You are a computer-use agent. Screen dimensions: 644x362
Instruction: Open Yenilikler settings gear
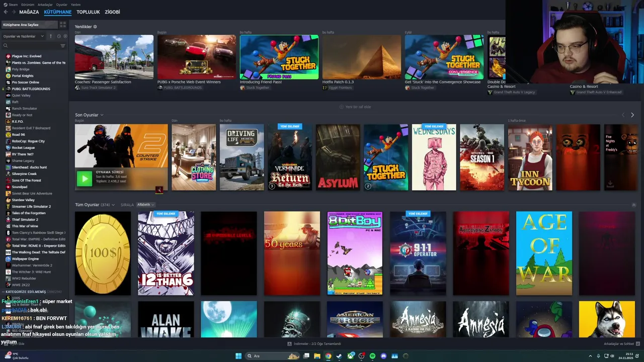click(95, 27)
